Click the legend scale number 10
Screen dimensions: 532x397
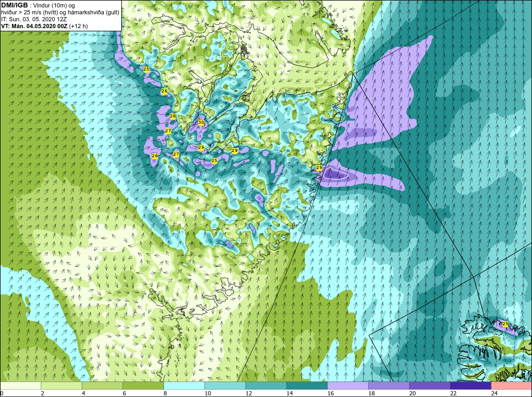click(207, 393)
